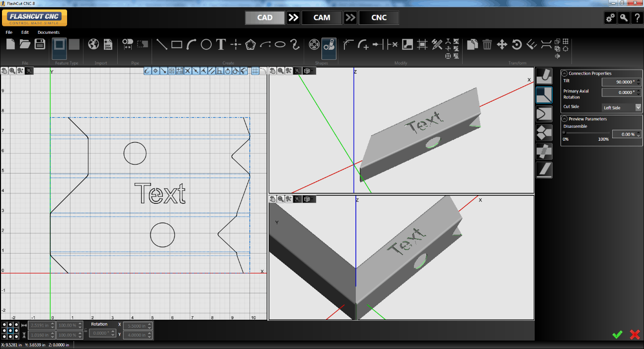
Task: Select the Polygon creation tool
Action: [250, 45]
